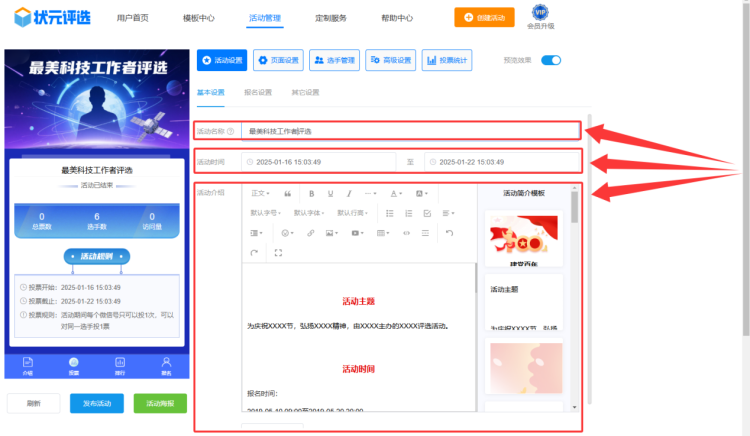Apply italic formatting in the editor

(348, 194)
